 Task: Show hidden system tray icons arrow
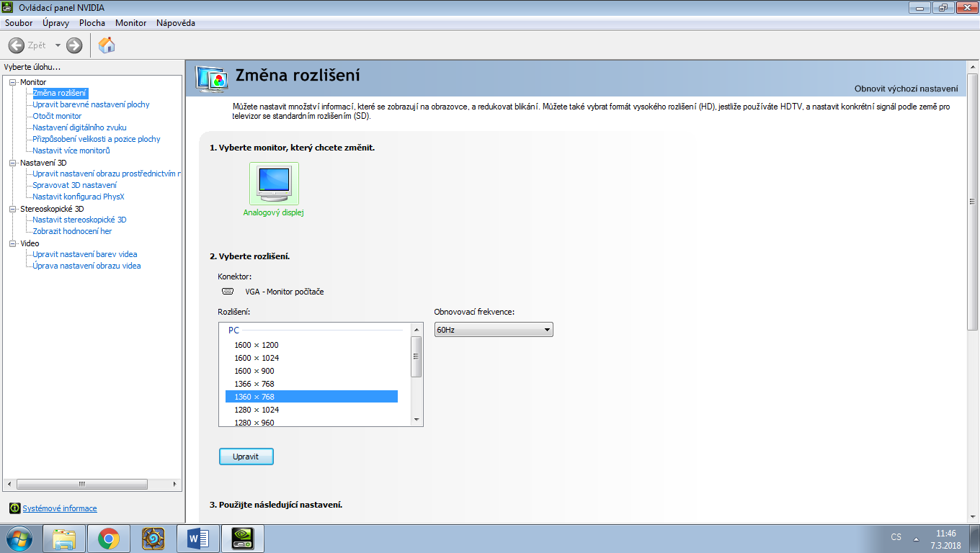tap(916, 538)
